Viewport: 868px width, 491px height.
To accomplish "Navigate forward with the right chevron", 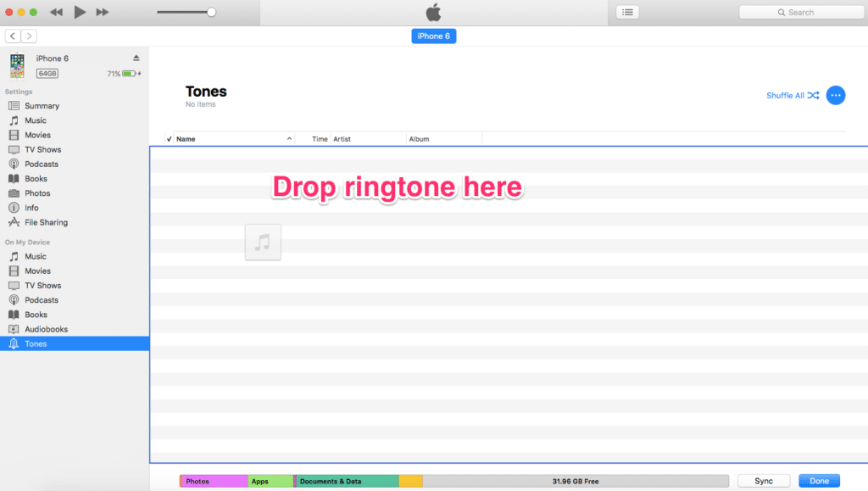I will [30, 36].
